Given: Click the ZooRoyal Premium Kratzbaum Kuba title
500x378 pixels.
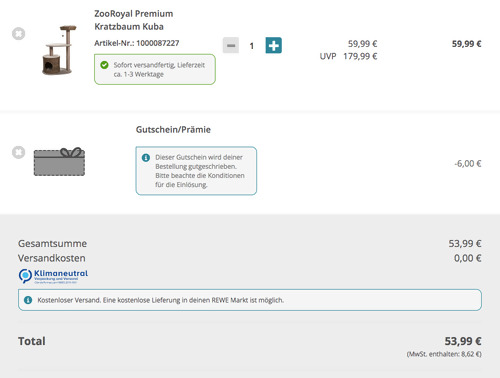Looking at the screenshot, I should 134,20.
